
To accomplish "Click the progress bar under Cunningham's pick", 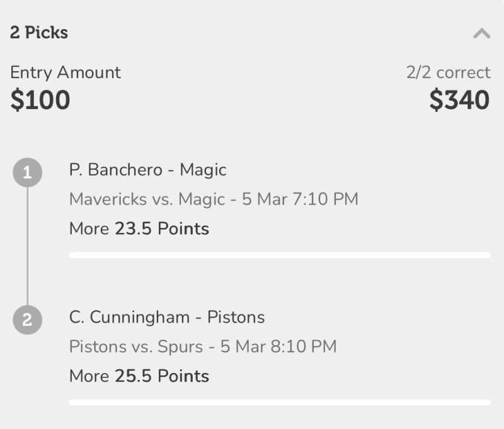I will coord(279,402).
